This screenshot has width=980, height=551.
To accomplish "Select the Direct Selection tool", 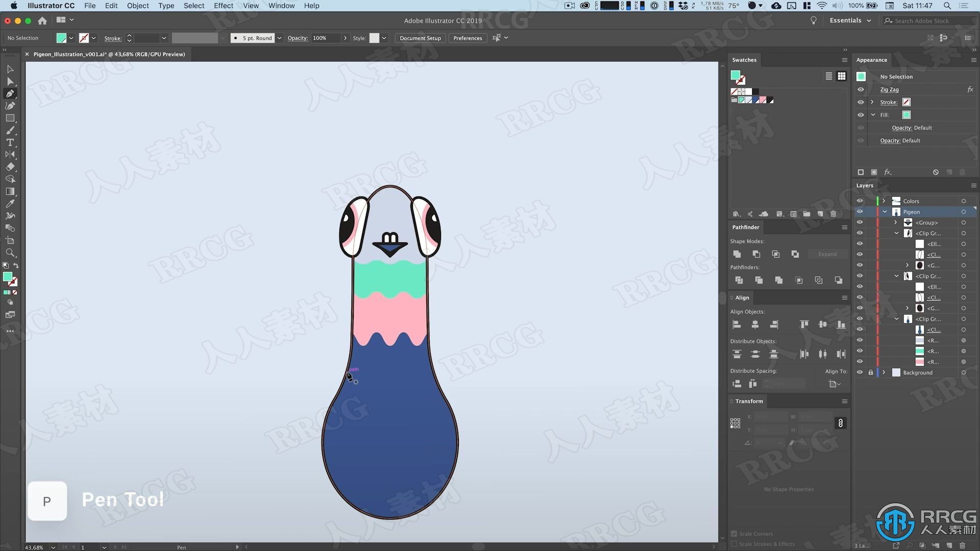I will pyautogui.click(x=10, y=81).
